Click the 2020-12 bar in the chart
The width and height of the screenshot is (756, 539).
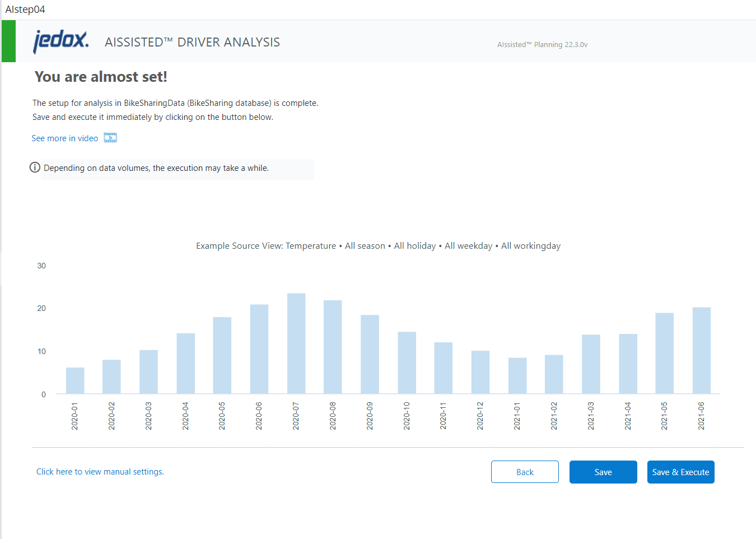[480, 372]
